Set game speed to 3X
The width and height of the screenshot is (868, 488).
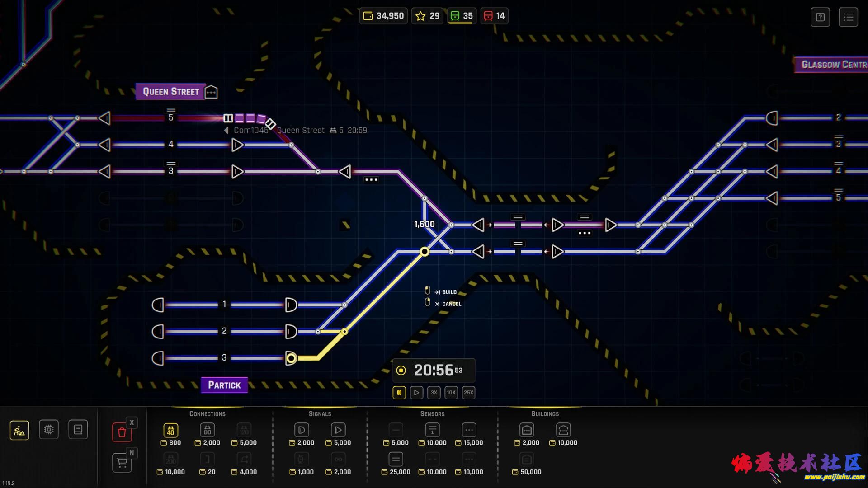coord(434,393)
